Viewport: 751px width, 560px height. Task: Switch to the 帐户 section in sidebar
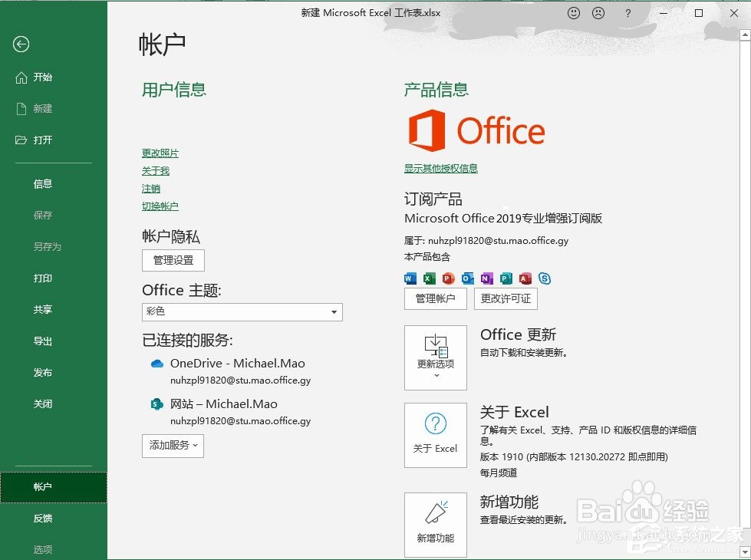43,487
